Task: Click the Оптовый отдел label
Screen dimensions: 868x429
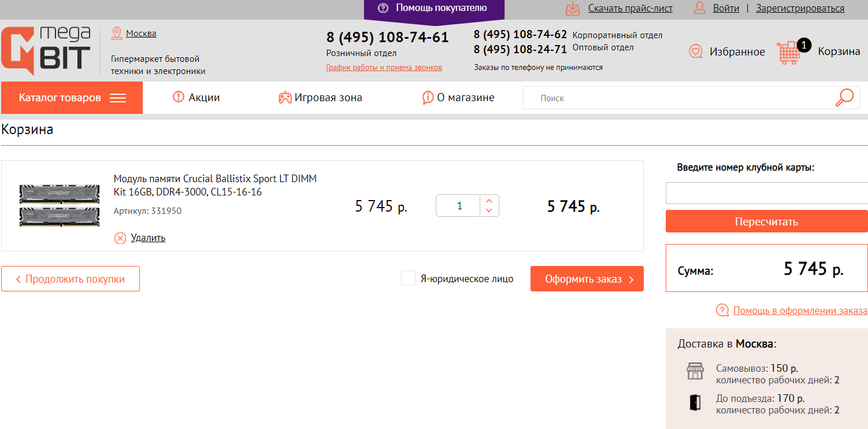Action: (603, 47)
